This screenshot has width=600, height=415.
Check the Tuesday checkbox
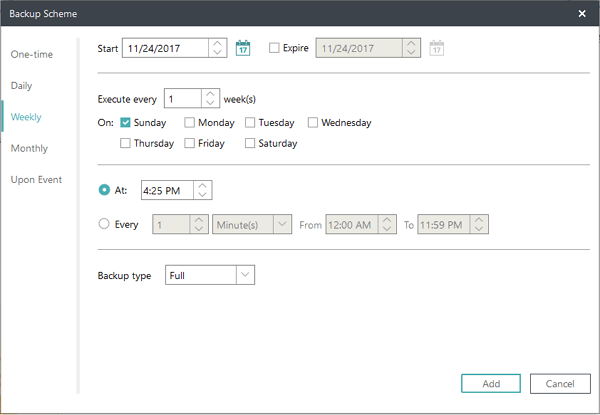[250, 122]
